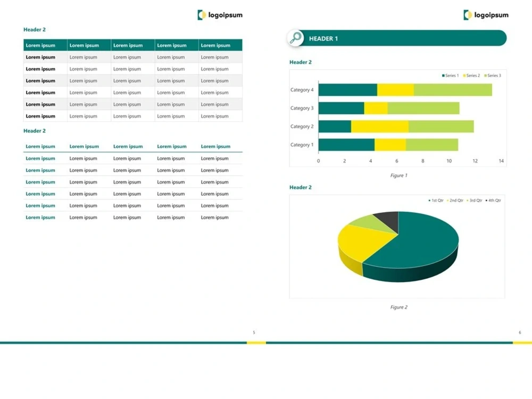Click the teal Series 1 bar for Category 2
Viewport: 532px width, 399px height.
coord(335,127)
